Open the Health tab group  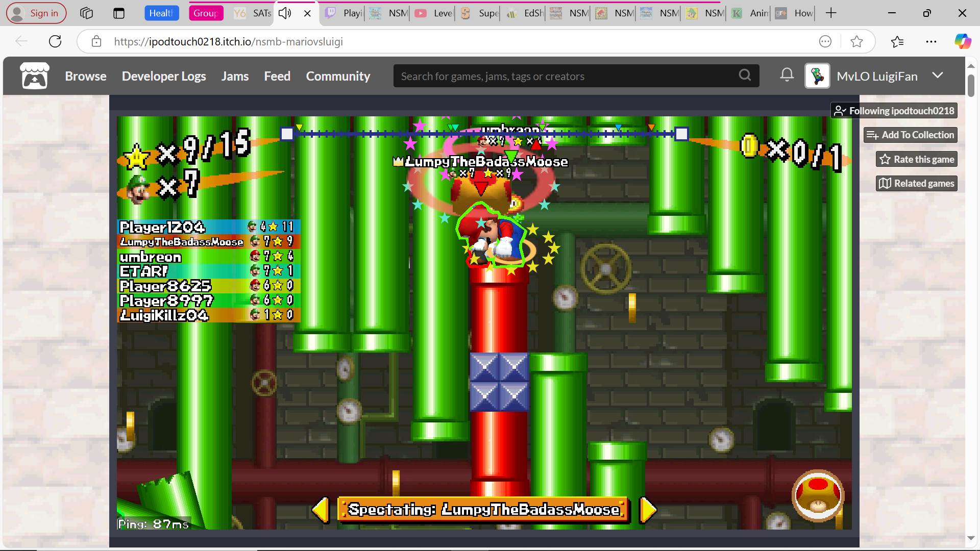(161, 13)
